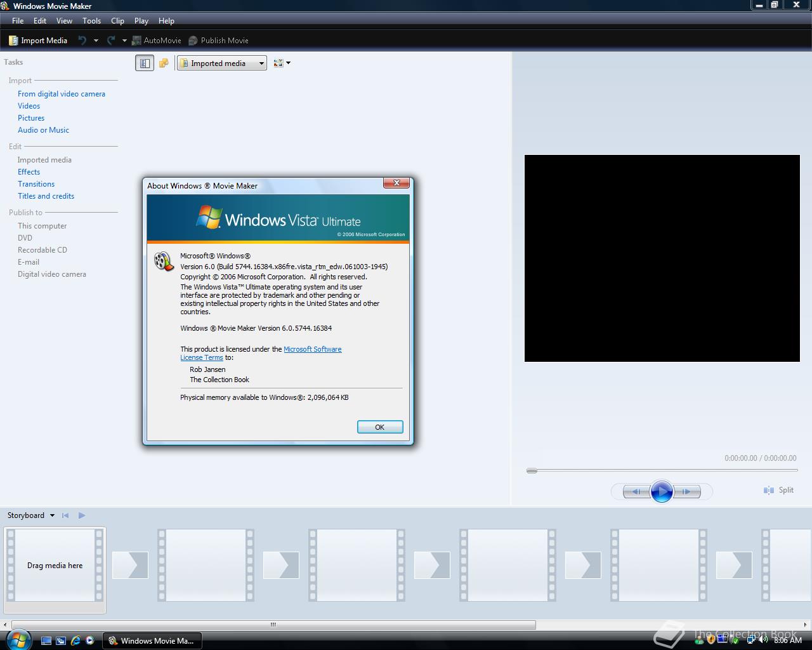Click the Previous Frame button
The height and width of the screenshot is (650, 812).
[x=636, y=491]
